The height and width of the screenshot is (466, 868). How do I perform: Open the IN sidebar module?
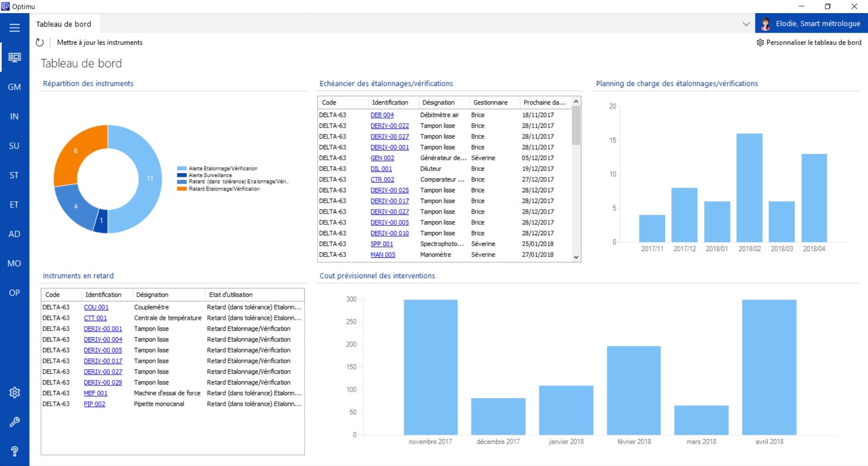[14, 116]
